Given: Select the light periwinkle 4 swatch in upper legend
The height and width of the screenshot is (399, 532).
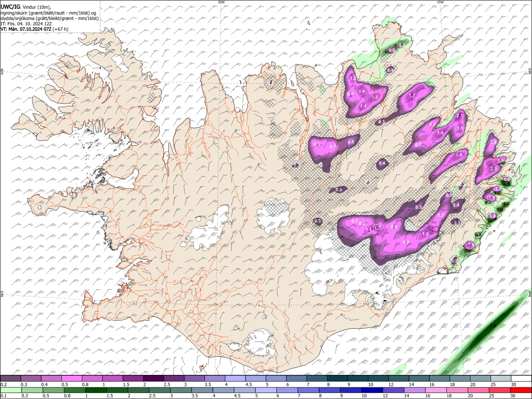Looking at the screenshot, I should click(x=235, y=379).
